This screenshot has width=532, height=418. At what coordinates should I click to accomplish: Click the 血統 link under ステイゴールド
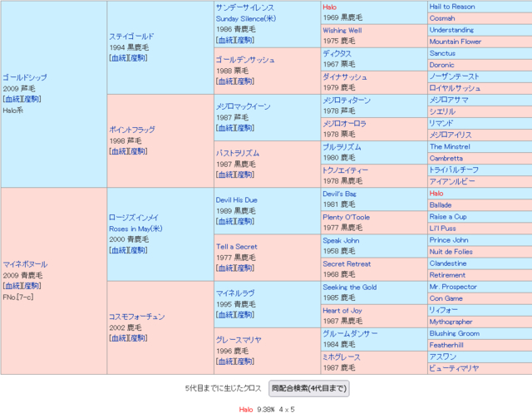tap(119, 59)
